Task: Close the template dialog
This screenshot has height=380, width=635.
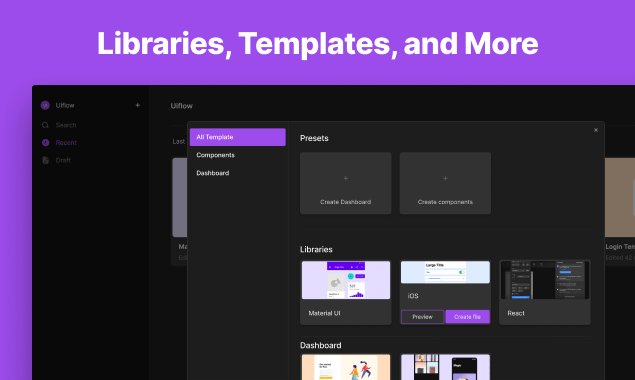Action: click(x=596, y=130)
